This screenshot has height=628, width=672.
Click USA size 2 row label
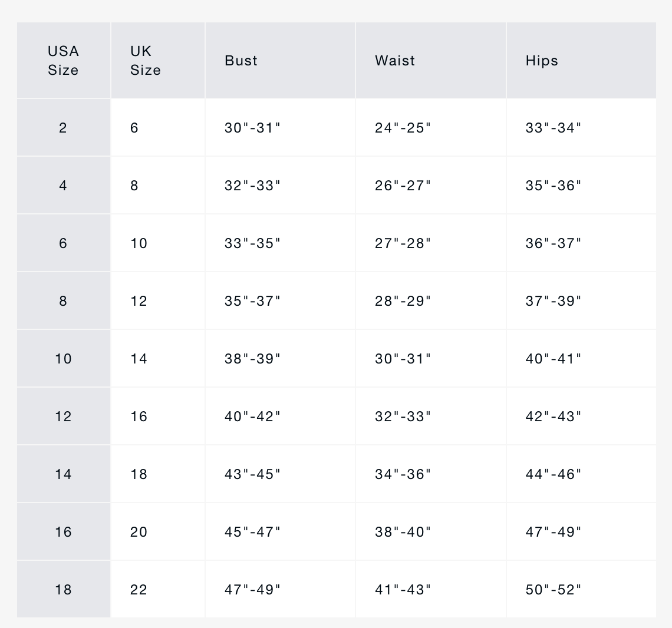tap(64, 128)
